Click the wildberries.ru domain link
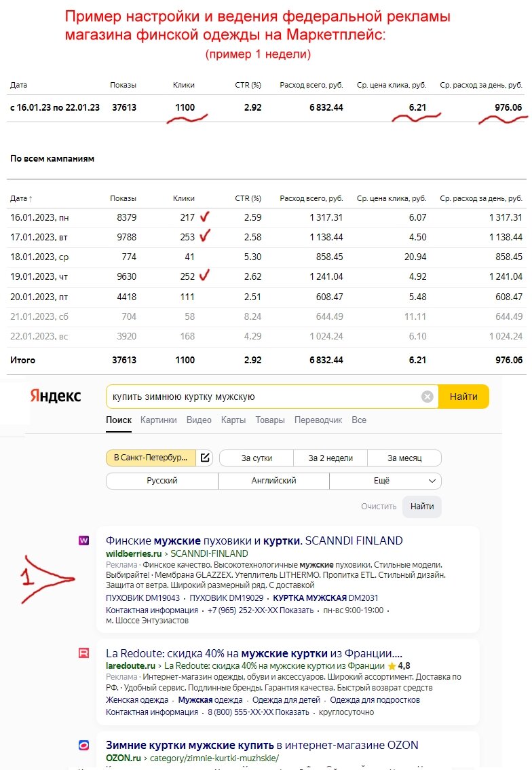532x770 pixels. (134, 553)
